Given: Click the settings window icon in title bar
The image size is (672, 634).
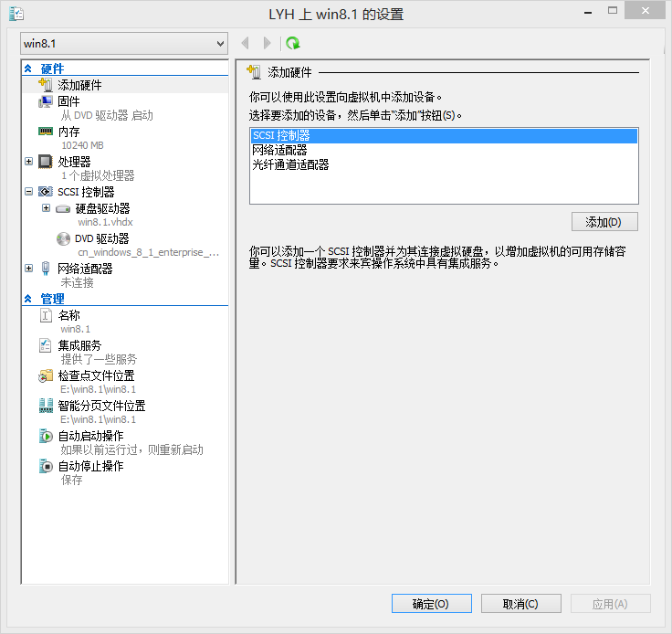Looking at the screenshot, I should point(16,14).
